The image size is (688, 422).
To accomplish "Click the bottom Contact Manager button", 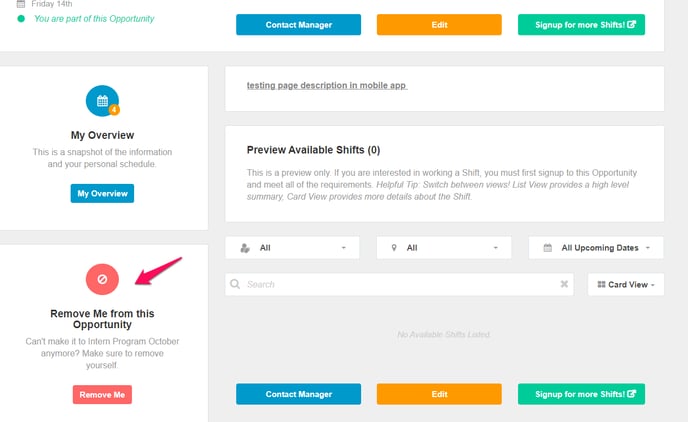I will pyautogui.click(x=298, y=394).
